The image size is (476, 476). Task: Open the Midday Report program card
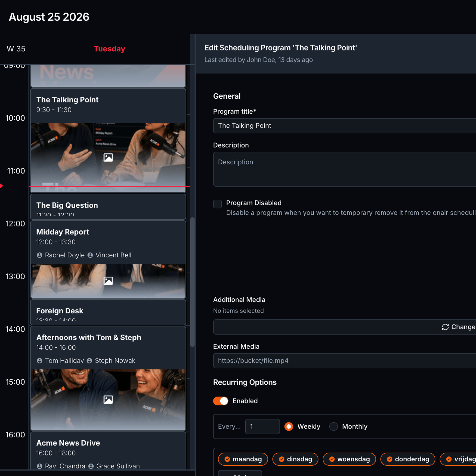pyautogui.click(x=108, y=259)
